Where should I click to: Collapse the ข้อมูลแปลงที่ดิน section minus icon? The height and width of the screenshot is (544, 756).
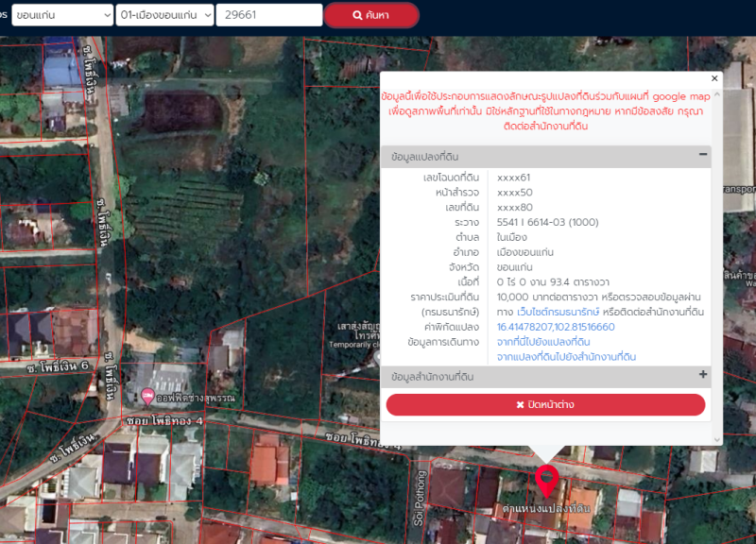pyautogui.click(x=703, y=155)
